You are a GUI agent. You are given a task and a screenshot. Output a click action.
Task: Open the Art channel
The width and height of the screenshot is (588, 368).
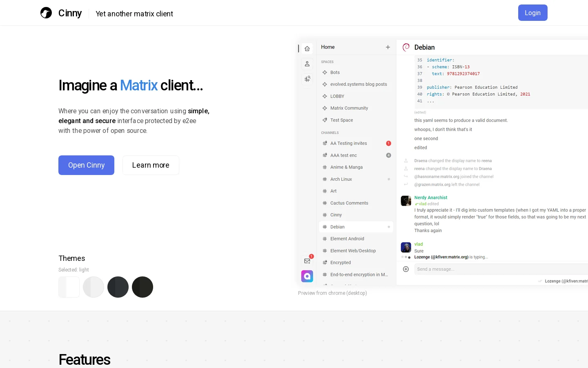356,191
